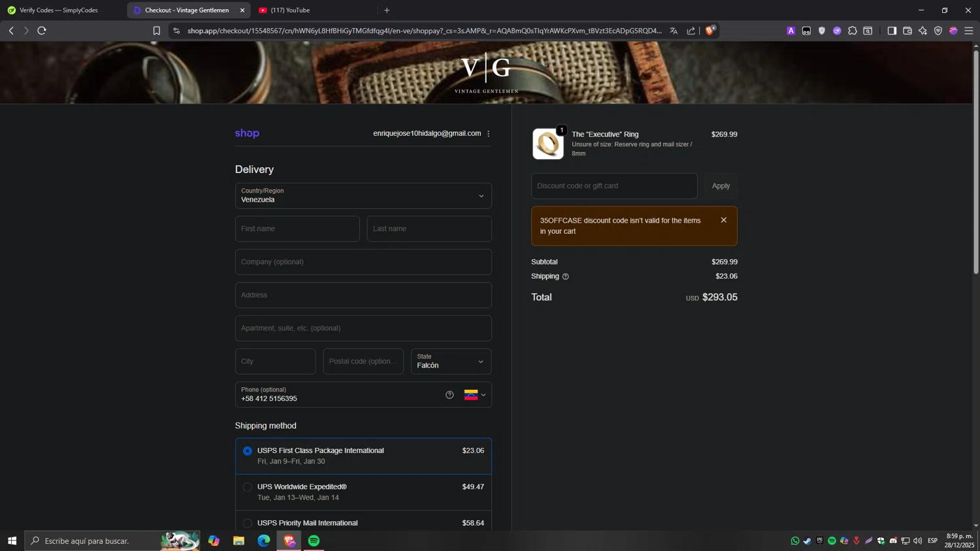Image resolution: width=980 pixels, height=551 pixels.
Task: Open the clock showing 8:59 p. m.
Action: point(959,541)
